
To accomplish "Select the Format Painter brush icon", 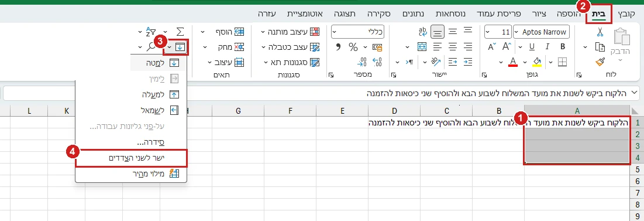I will (x=600, y=62).
